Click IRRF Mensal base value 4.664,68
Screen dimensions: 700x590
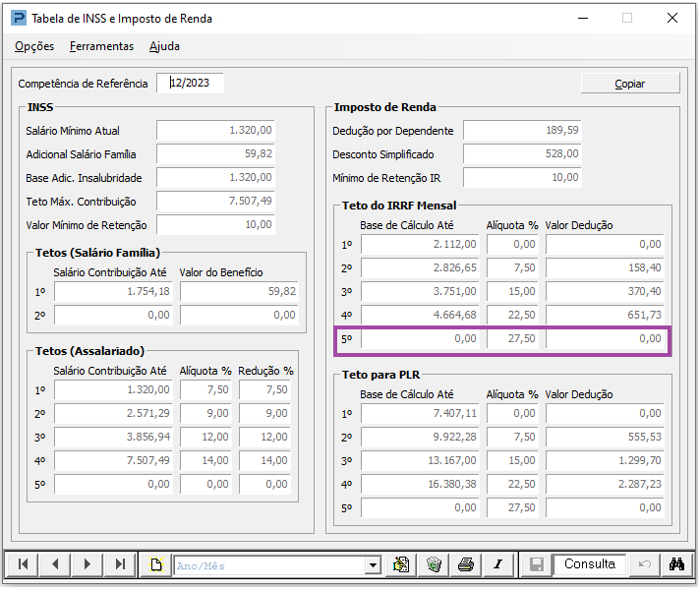[x=420, y=316]
